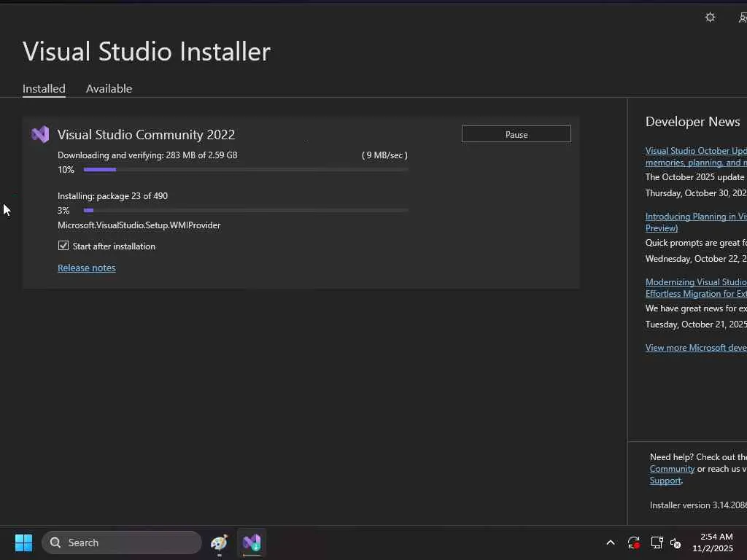The image size is (747, 560).
Task: Click the Paint app icon in taskbar
Action: (219, 542)
